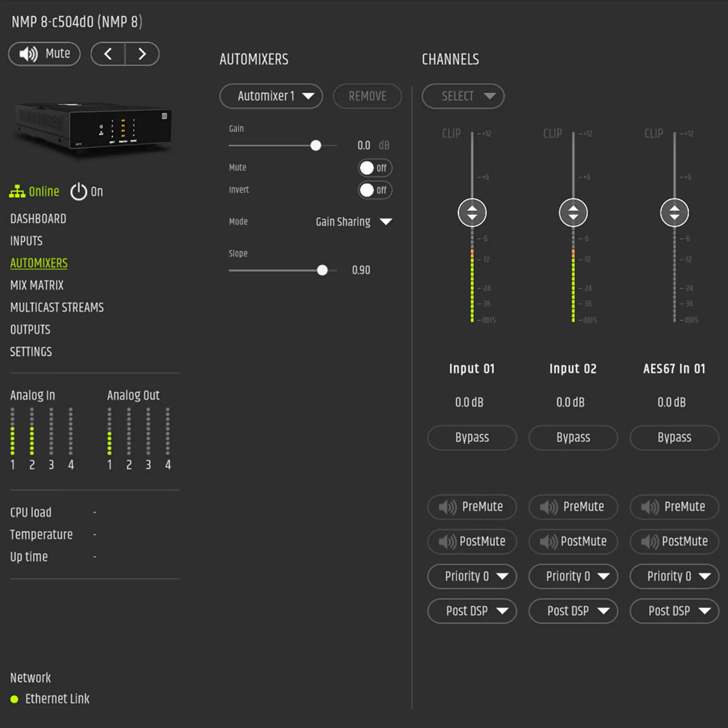This screenshot has height=728, width=728.
Task: Click the PostMute speaker icon on AES67 In 01
Action: coord(649,542)
